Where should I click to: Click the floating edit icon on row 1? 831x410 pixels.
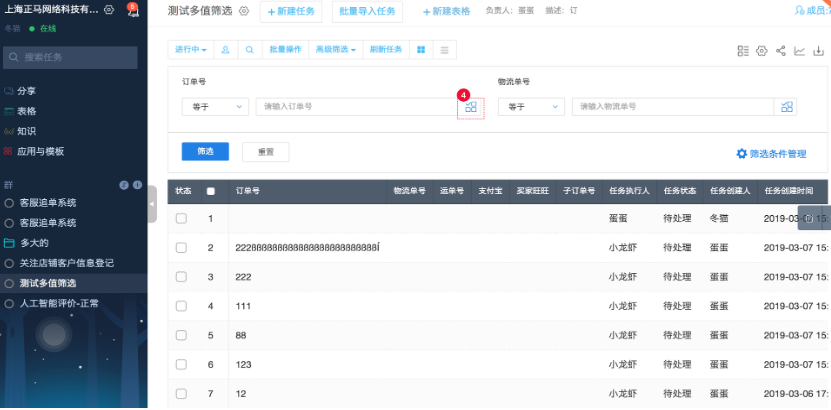[x=809, y=218]
